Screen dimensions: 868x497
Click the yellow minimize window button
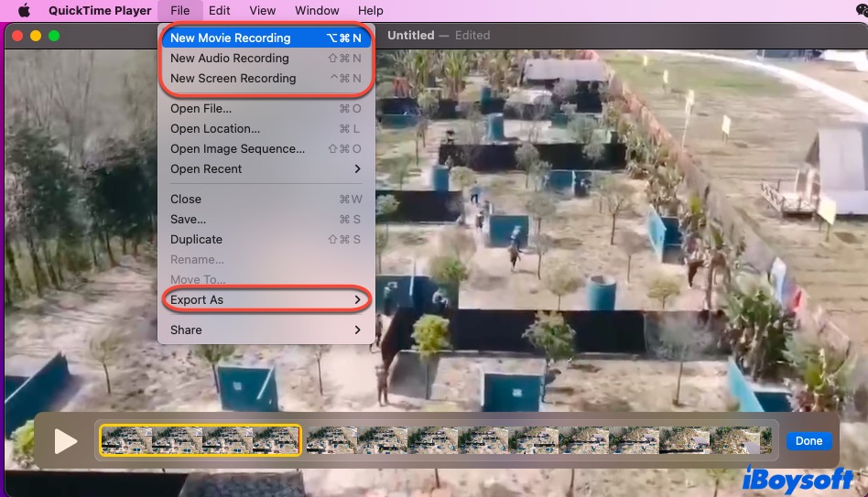pyautogui.click(x=36, y=36)
